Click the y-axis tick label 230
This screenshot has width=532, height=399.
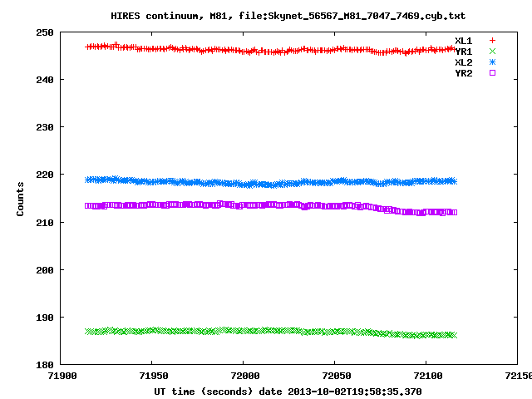click(x=45, y=127)
